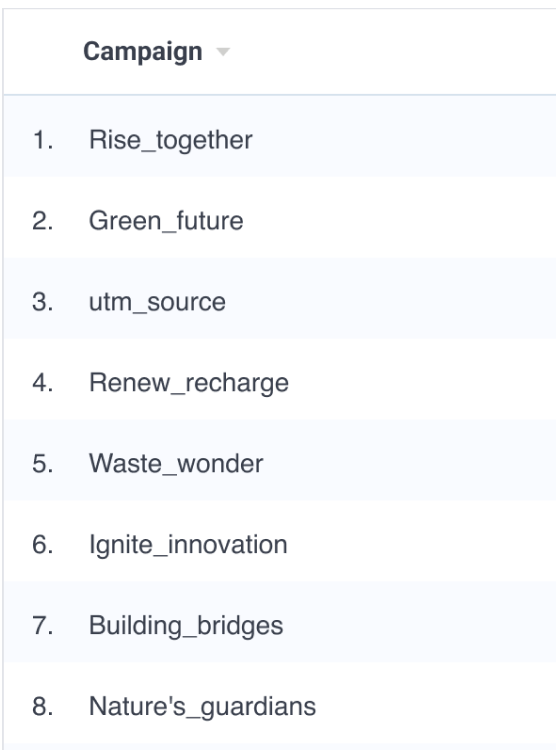
Task: Click row number 5 index
Action: (x=43, y=463)
